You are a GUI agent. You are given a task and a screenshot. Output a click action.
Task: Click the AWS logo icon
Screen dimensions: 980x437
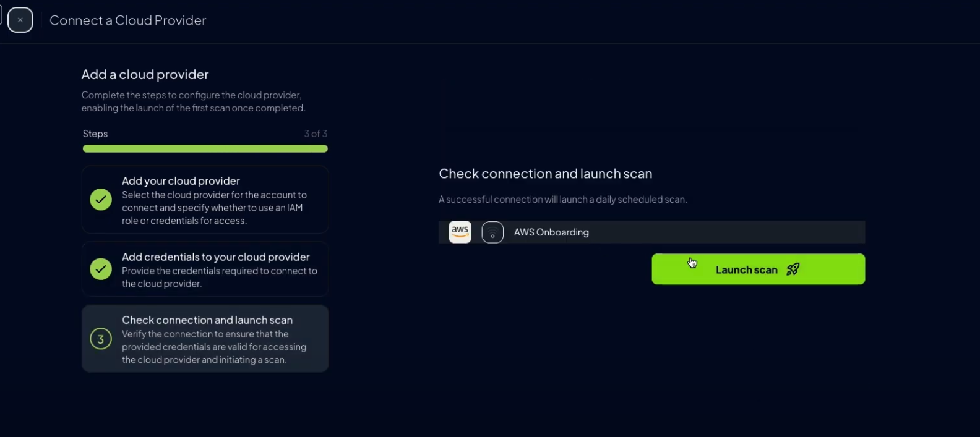(x=460, y=232)
